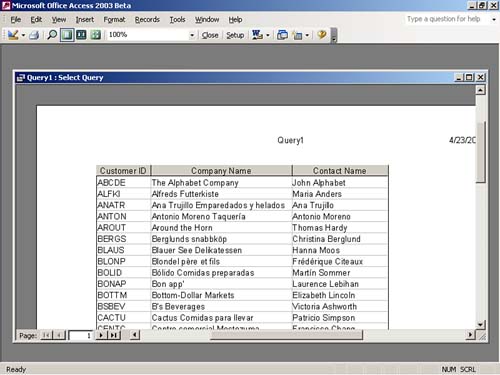Minimize the Query1 Select Query window
Viewport: 500px width, 375px height.
tap(459, 78)
